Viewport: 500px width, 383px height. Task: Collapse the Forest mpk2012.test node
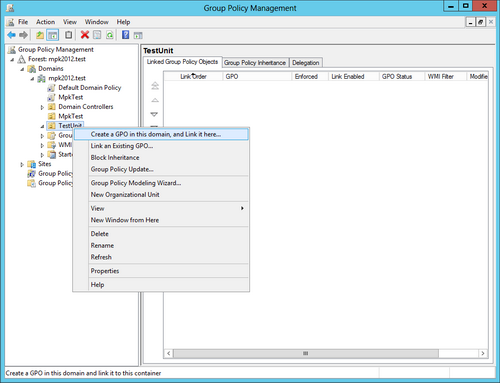coord(12,60)
